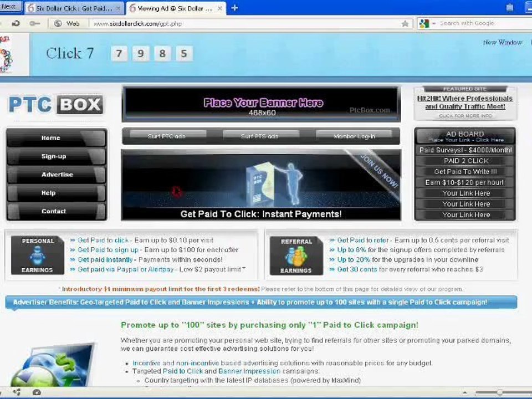Click the bookmark star in the address bar
Screen dimensions: 532x399
405,24
